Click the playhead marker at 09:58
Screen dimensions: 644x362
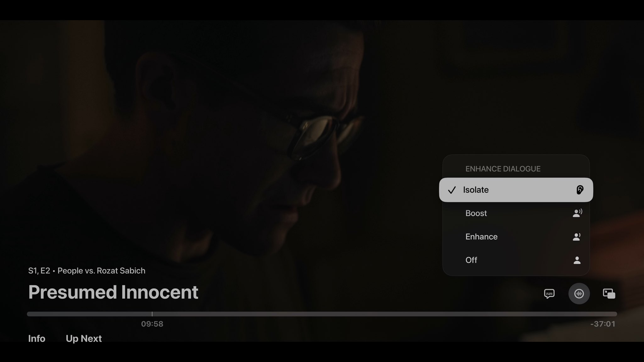[152, 314]
